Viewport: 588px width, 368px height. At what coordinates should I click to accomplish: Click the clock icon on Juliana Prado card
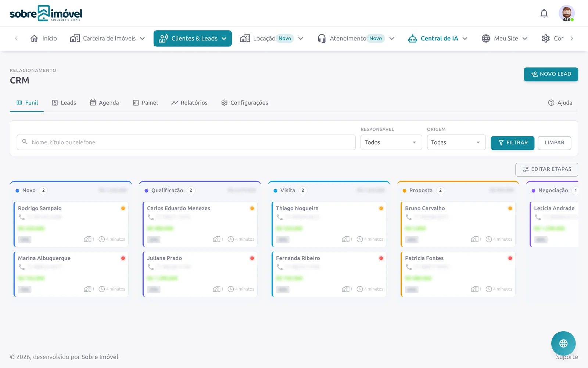point(231,289)
